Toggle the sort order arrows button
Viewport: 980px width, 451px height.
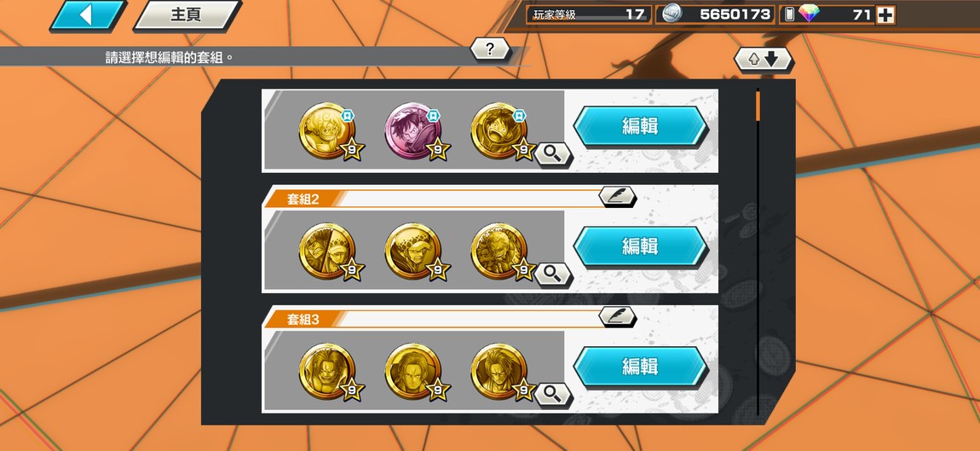click(x=764, y=60)
